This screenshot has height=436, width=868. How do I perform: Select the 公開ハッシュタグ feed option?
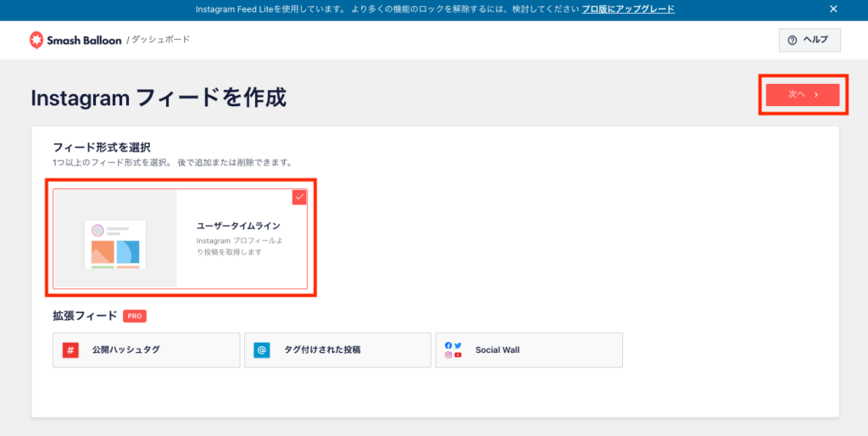(x=146, y=350)
